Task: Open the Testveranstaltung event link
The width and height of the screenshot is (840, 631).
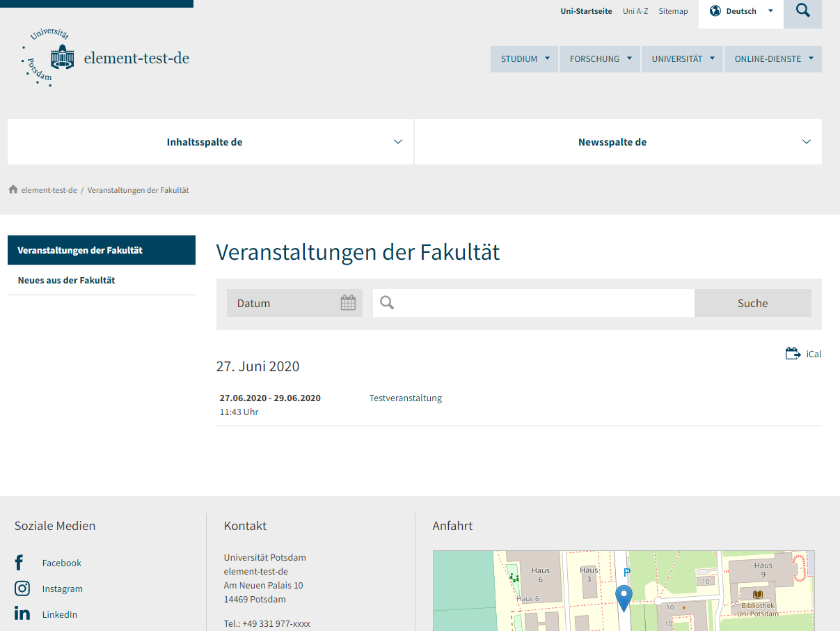Action: pos(406,398)
